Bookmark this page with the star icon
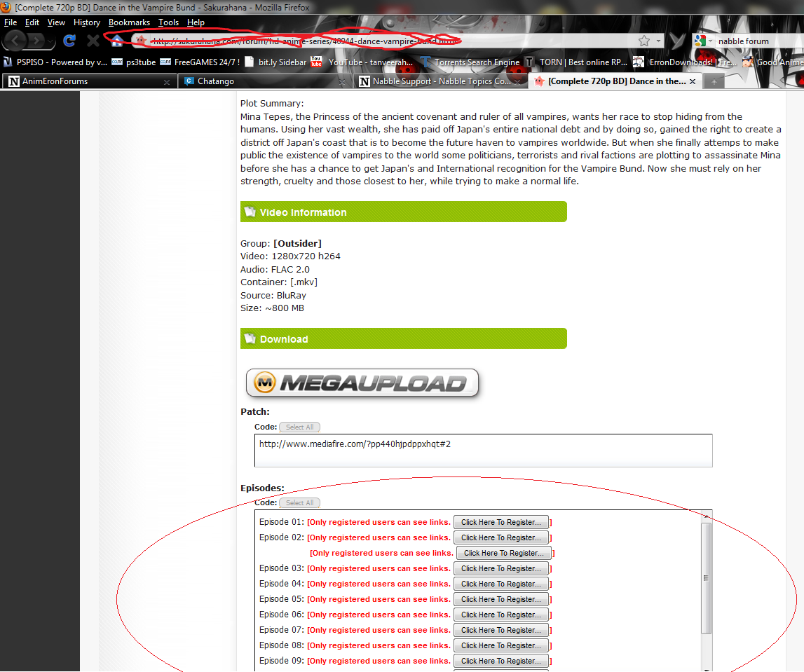The height and width of the screenshot is (672, 804). (644, 41)
